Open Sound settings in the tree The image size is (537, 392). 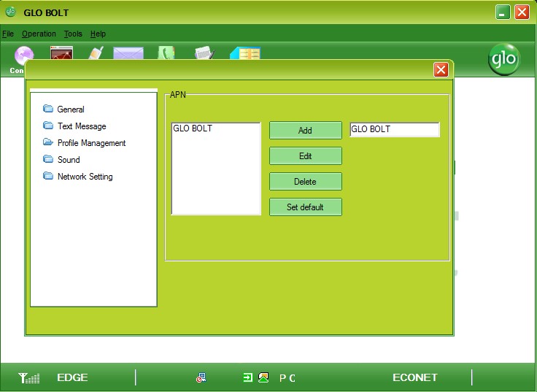click(x=69, y=160)
